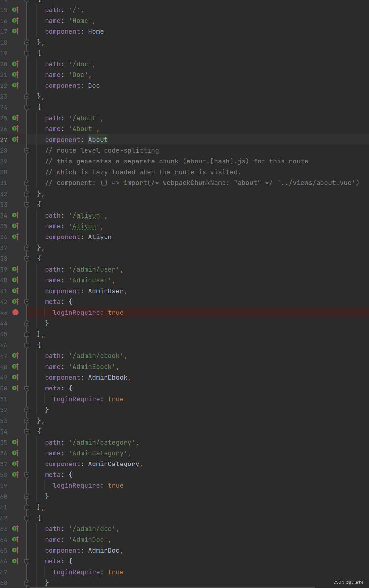369x588 pixels.
Task: Click the implements gutter icon on line 21
Action: (15, 75)
